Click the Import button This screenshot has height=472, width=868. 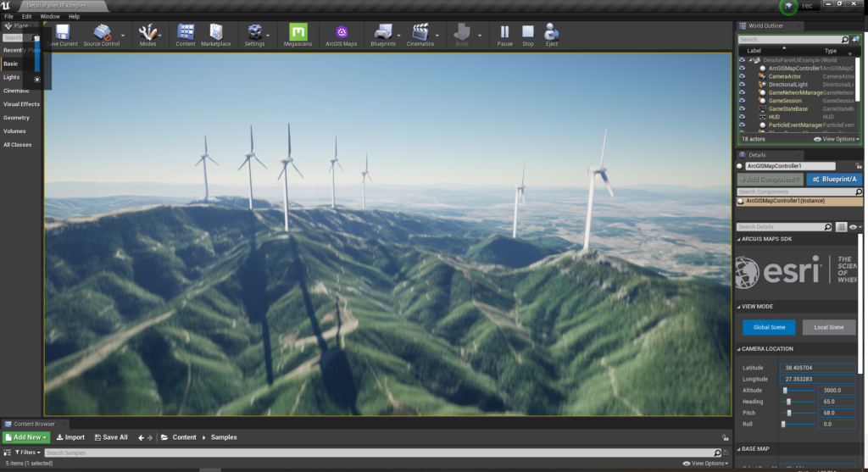(x=71, y=437)
